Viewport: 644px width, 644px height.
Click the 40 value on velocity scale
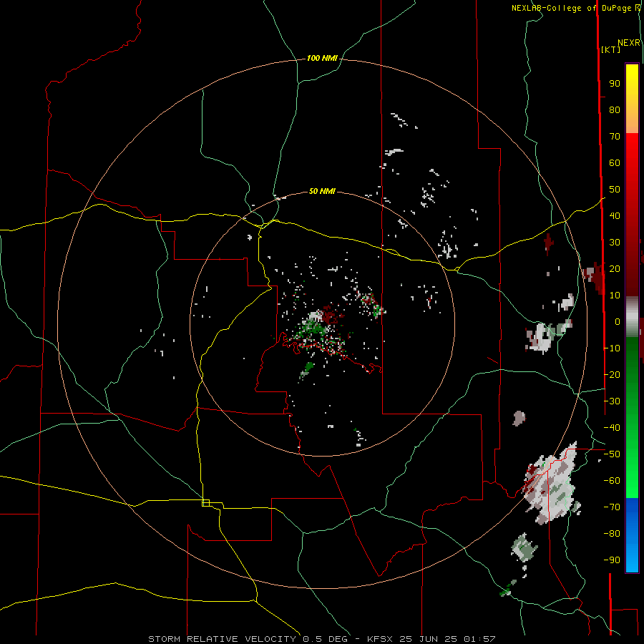615,216
